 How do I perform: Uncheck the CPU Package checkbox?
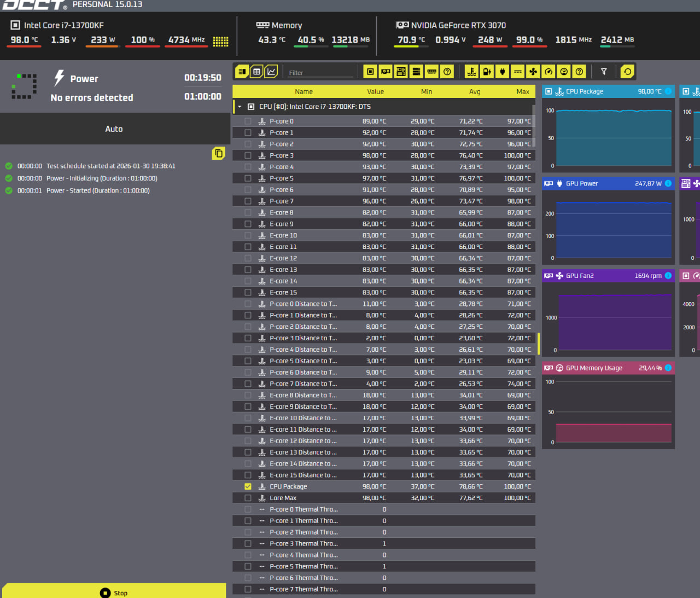pyautogui.click(x=248, y=486)
